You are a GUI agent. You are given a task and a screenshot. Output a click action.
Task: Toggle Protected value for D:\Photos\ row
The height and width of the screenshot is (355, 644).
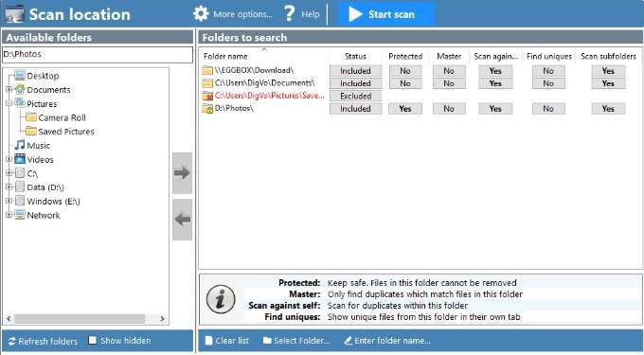coord(405,108)
